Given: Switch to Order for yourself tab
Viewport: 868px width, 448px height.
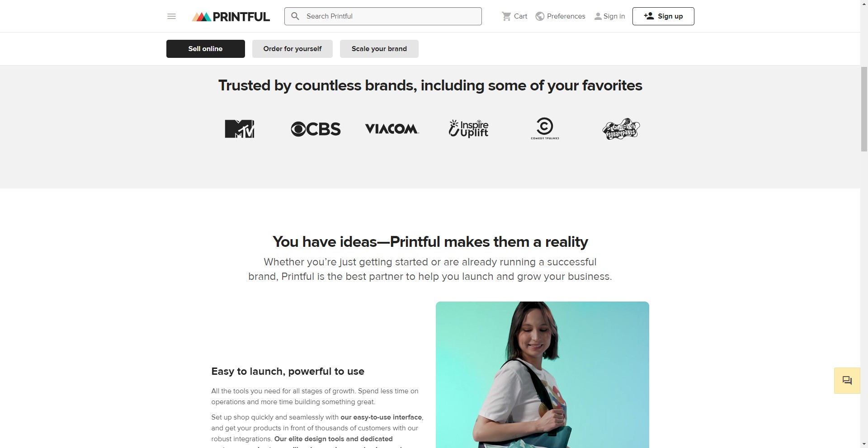Looking at the screenshot, I should [x=292, y=49].
